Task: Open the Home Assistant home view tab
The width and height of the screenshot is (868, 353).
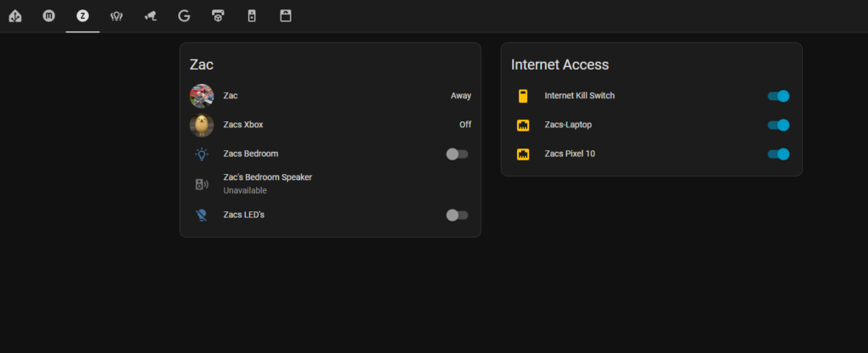Action: coord(15,15)
